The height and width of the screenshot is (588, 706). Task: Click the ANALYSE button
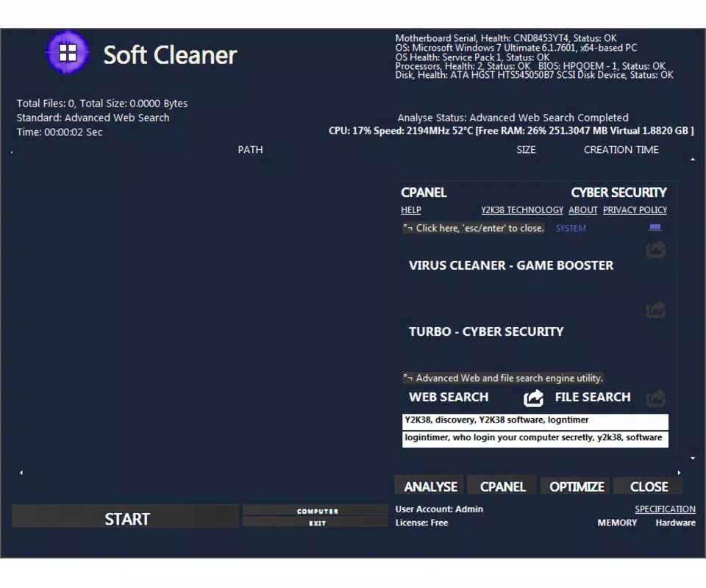429,486
